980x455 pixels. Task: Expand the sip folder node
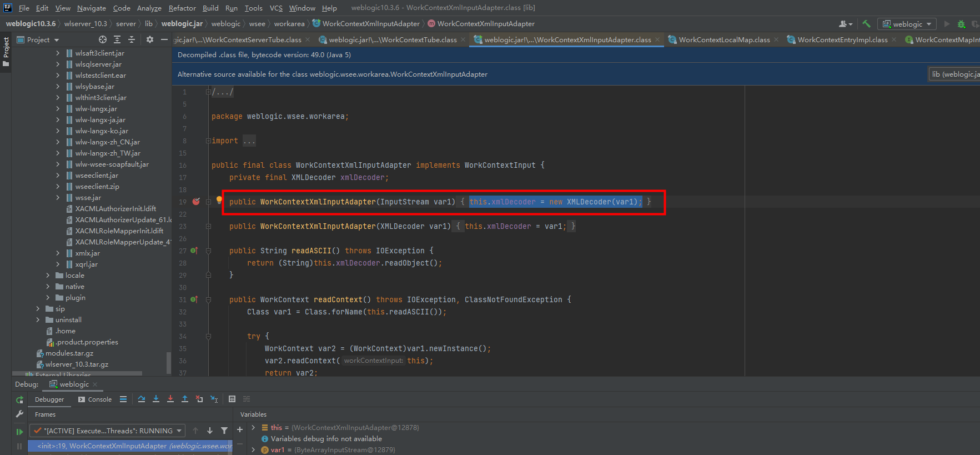(38, 309)
